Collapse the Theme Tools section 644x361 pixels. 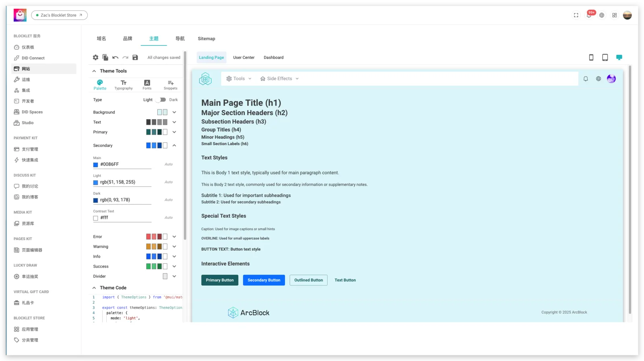pos(94,71)
